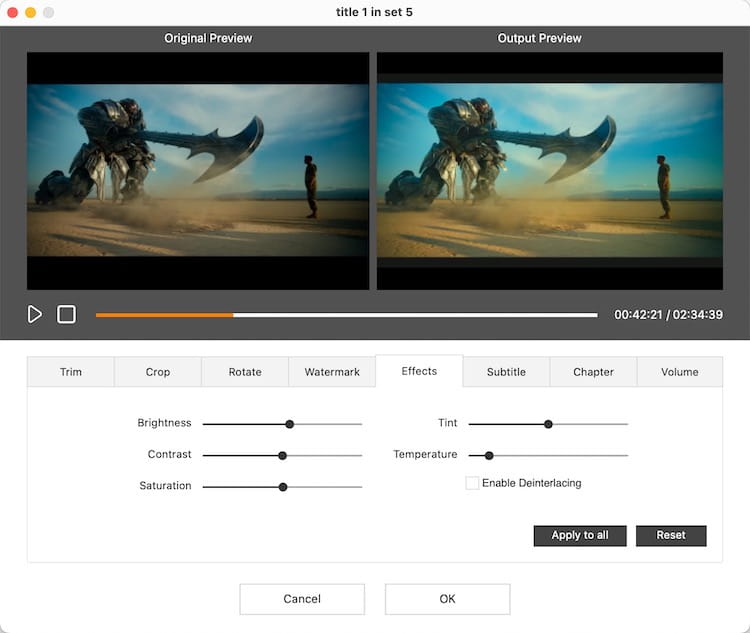Click the Output Preview heading
The image size is (750, 633).
point(539,38)
